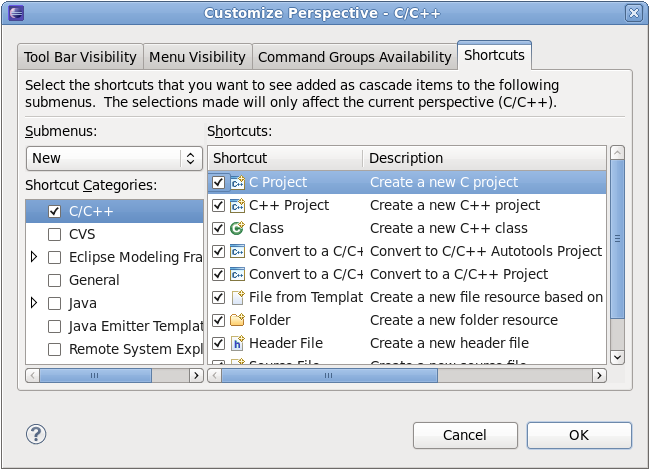This screenshot has width=649, height=469.
Task: Click the C Project shortcut icon
Action: 237,183
